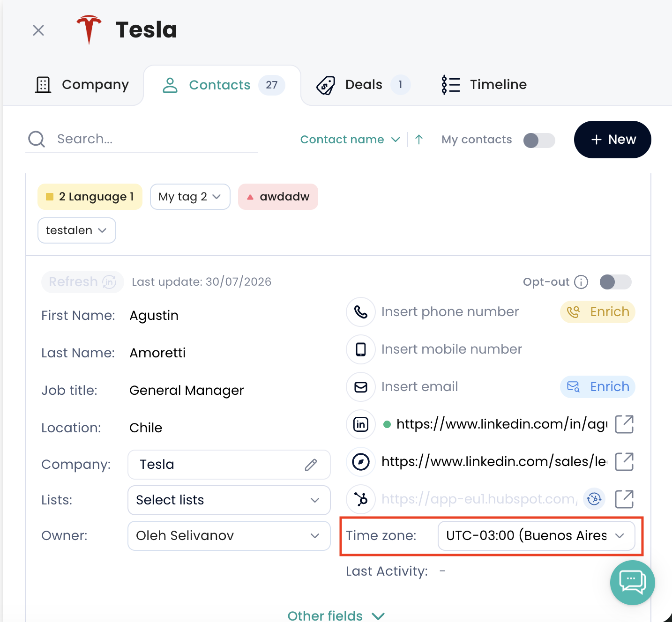This screenshot has height=622, width=672.
Task: Focus the Insert mobile number field
Action: tap(452, 349)
